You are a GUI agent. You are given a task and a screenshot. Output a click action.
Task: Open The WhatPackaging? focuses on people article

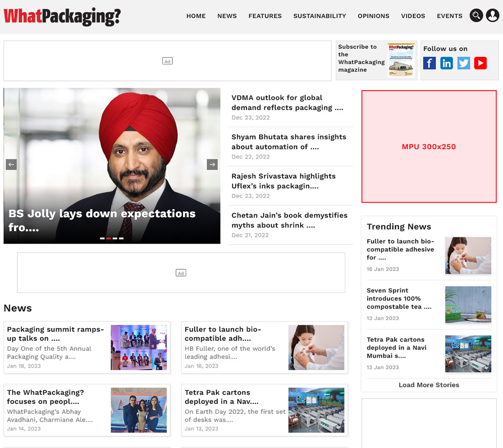point(45,397)
